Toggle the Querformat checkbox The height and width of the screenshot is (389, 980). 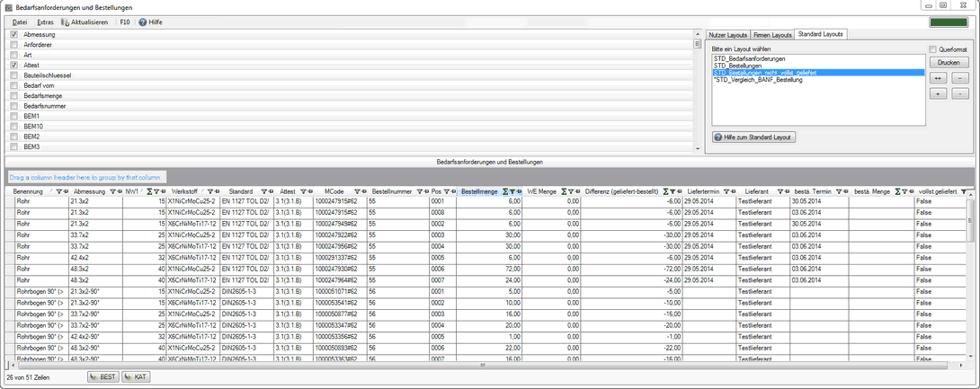932,49
